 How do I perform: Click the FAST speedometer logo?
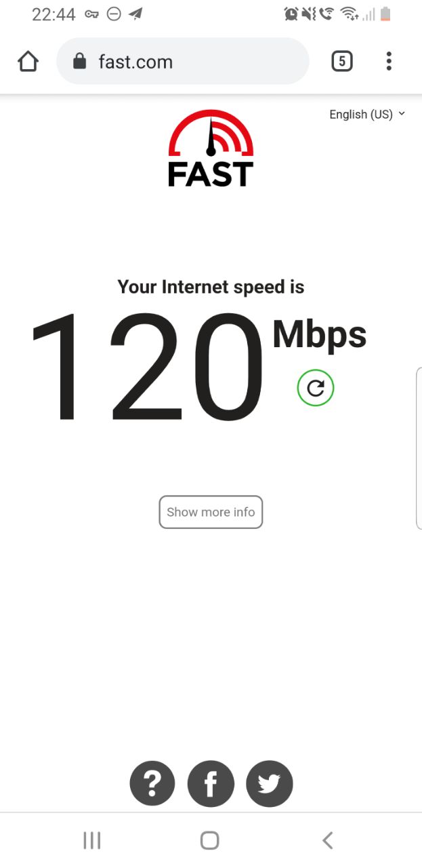point(211,148)
